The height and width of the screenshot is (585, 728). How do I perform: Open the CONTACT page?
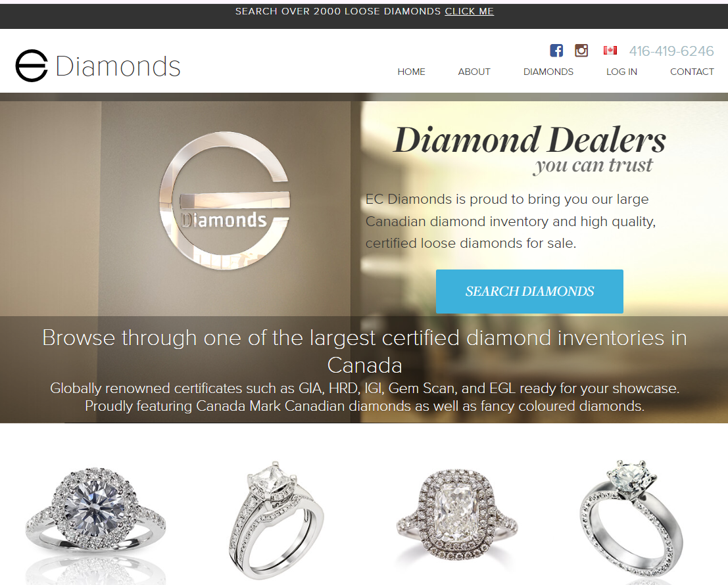coord(692,72)
